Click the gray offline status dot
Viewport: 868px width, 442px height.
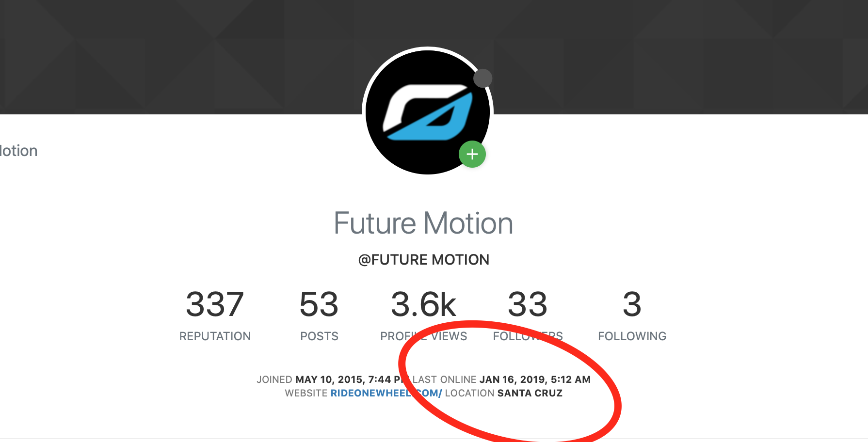pyautogui.click(x=482, y=78)
